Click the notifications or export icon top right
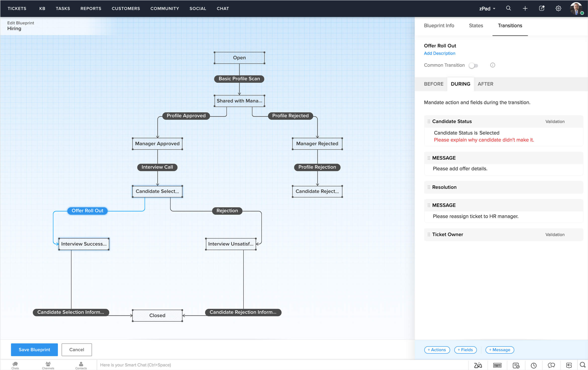The image size is (588, 370). pyautogui.click(x=542, y=8)
